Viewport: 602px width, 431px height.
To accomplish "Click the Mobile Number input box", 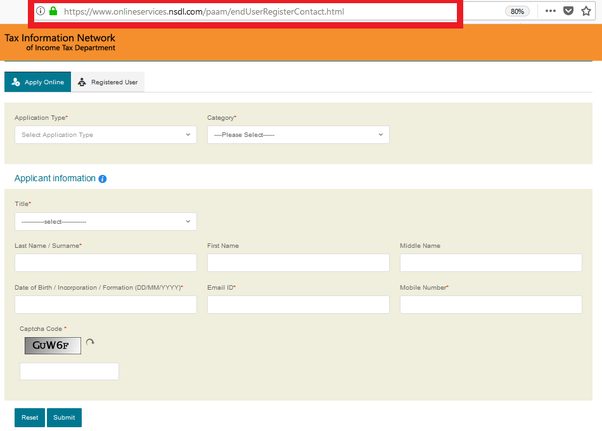I will (490, 304).
